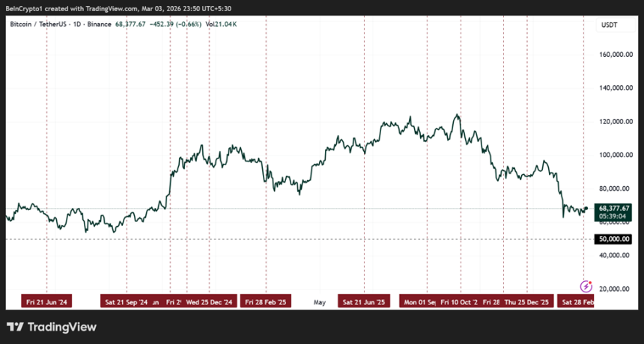Click the May label on time axis
Screen dimensions: 644x344
click(320, 302)
